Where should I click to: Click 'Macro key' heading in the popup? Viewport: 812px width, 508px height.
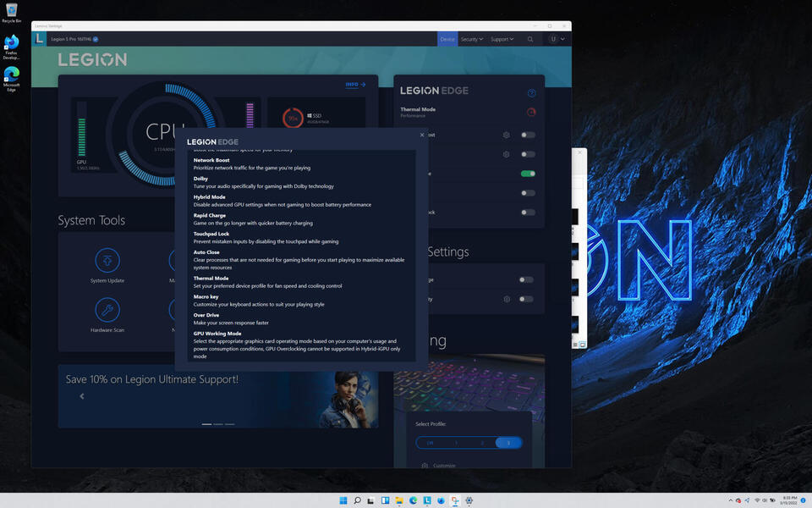coord(206,297)
